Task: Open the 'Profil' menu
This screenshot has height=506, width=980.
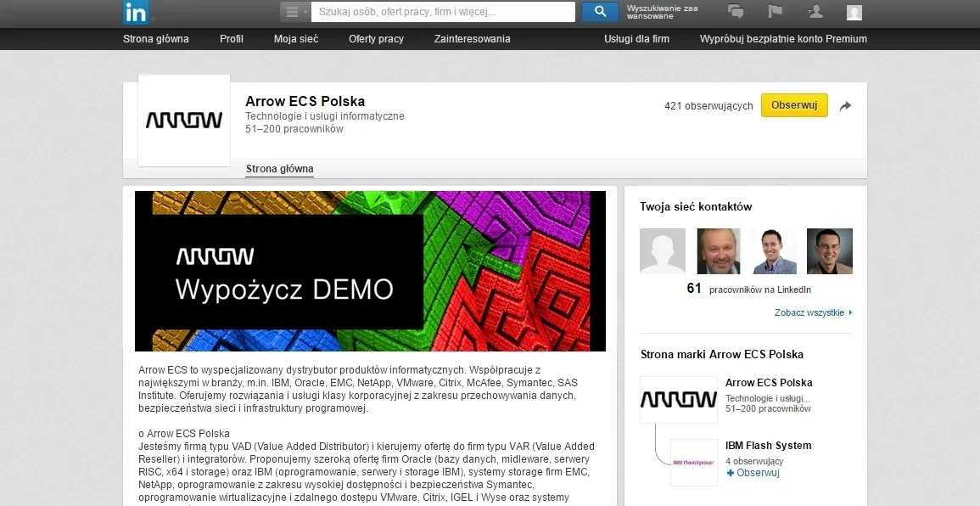Action: coord(232,39)
